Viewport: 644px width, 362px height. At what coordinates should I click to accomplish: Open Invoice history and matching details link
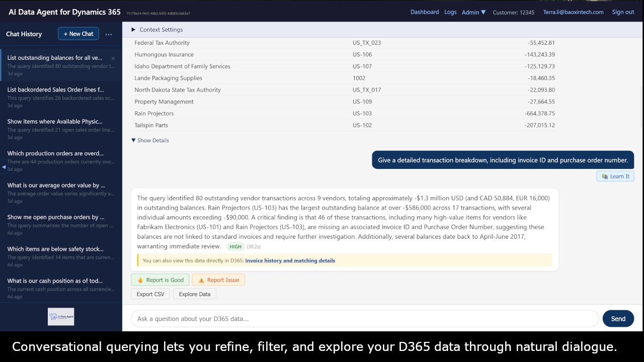tap(290, 260)
